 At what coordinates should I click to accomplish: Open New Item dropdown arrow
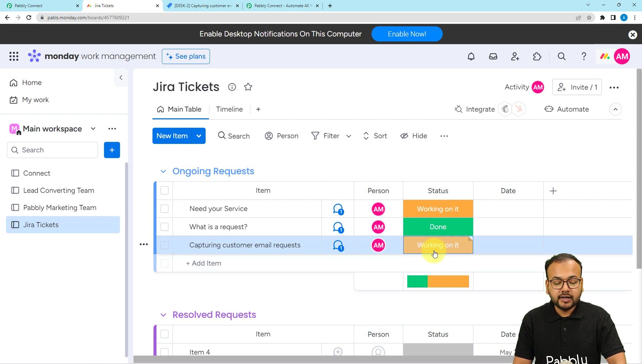pyautogui.click(x=199, y=136)
